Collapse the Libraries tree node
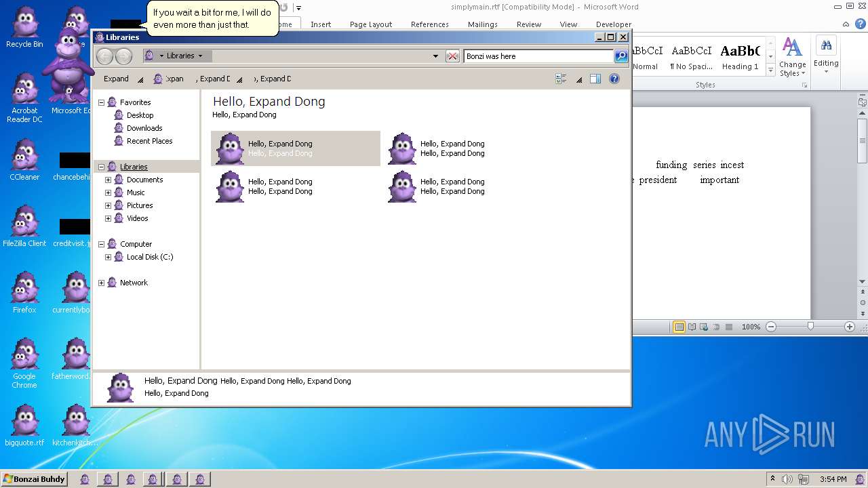The image size is (868, 488). (x=102, y=167)
